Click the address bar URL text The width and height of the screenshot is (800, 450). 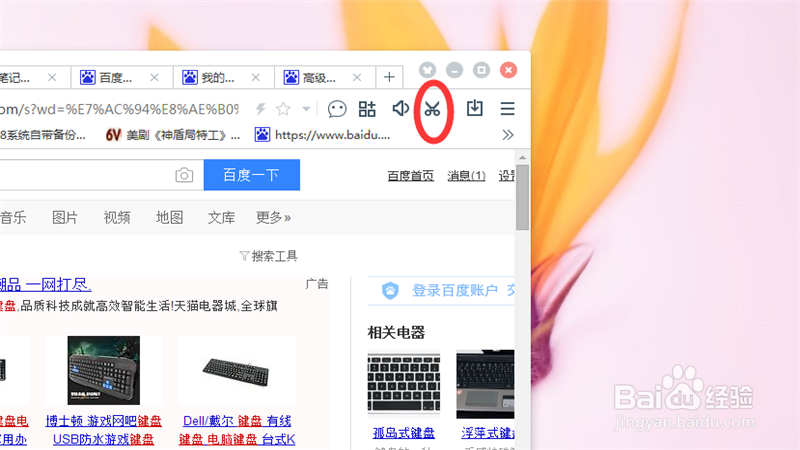(x=119, y=109)
